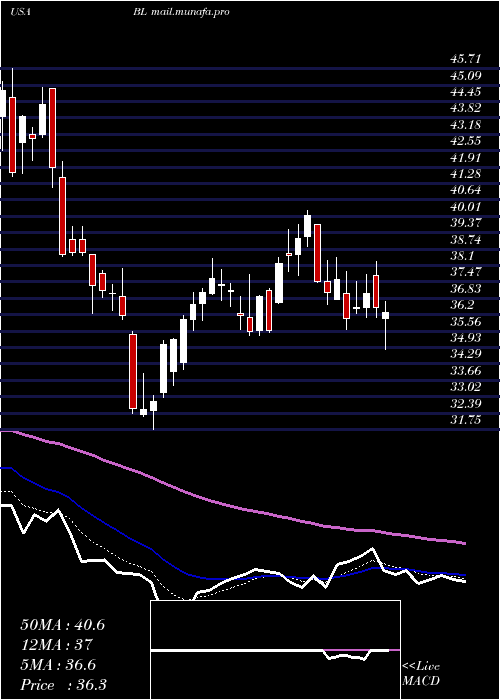Click the <<Live MACD label
The height and width of the screenshot is (700, 500).
[421, 674]
